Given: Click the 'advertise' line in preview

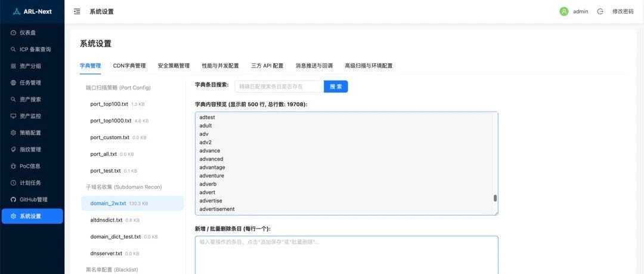Looking at the screenshot, I should click(x=211, y=201).
